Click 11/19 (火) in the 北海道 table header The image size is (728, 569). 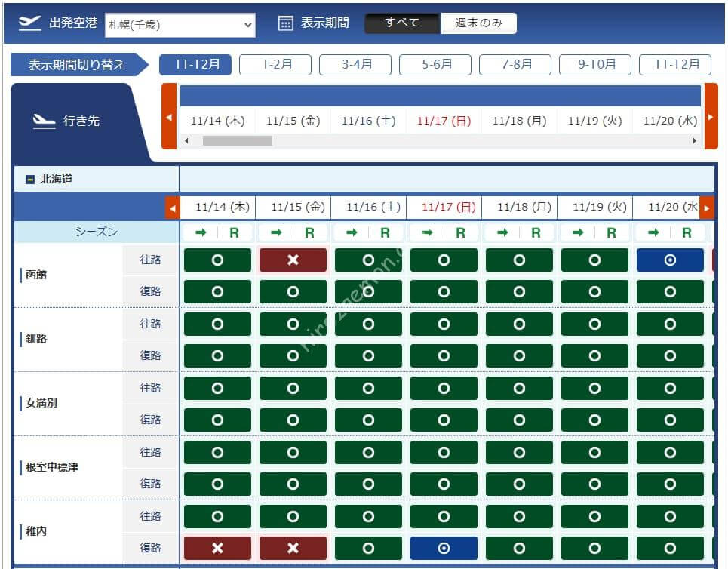pos(600,208)
